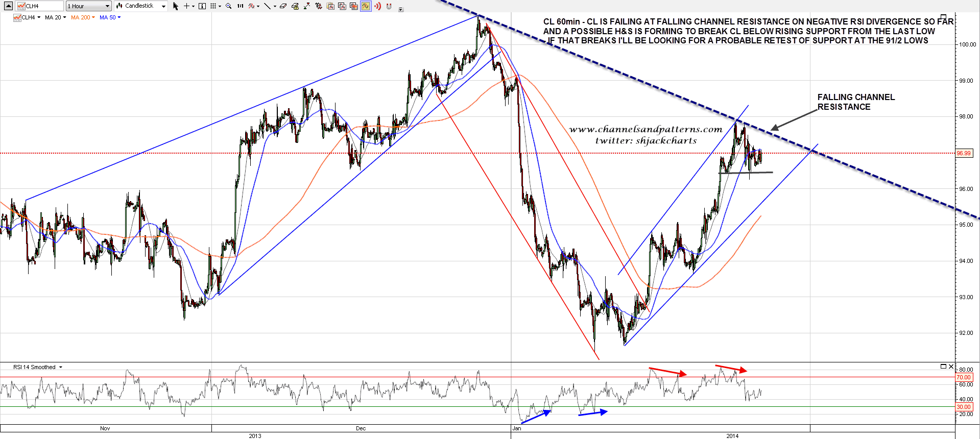Toggle the highlighted indicator chart button

(366, 6)
